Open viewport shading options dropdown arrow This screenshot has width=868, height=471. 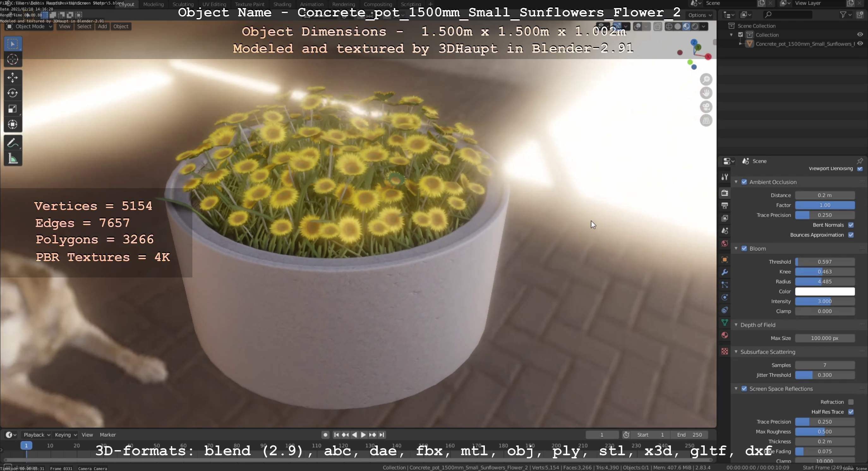[x=703, y=26]
